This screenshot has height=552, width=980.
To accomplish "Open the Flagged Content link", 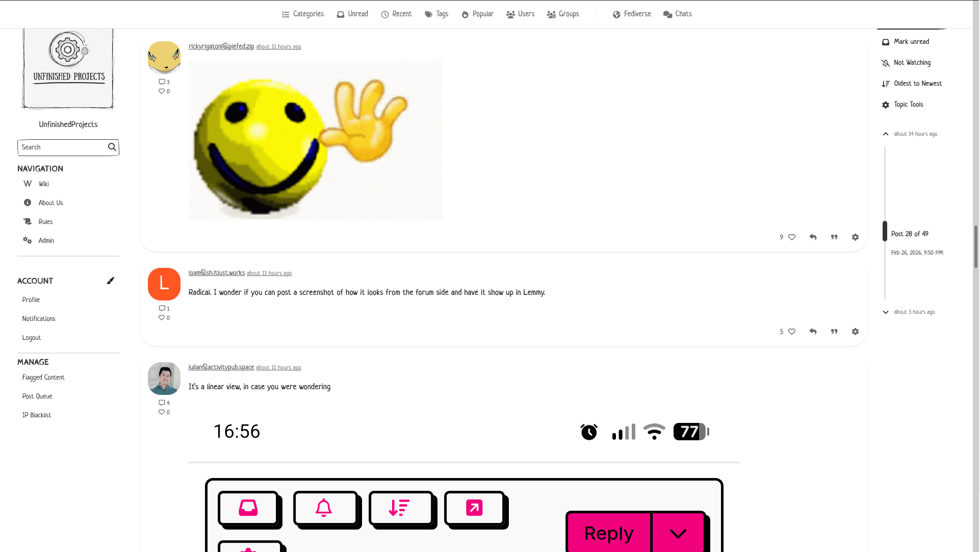I will [x=43, y=378].
